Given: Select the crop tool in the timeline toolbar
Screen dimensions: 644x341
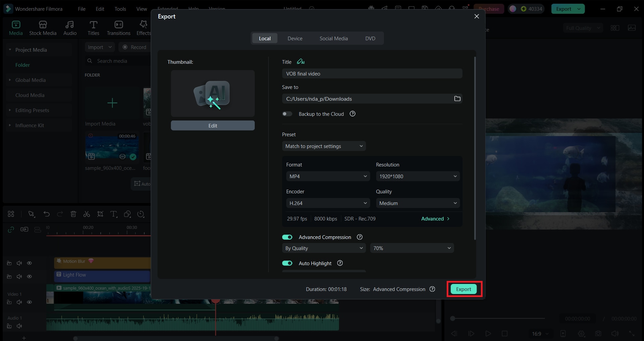Looking at the screenshot, I should (x=100, y=214).
